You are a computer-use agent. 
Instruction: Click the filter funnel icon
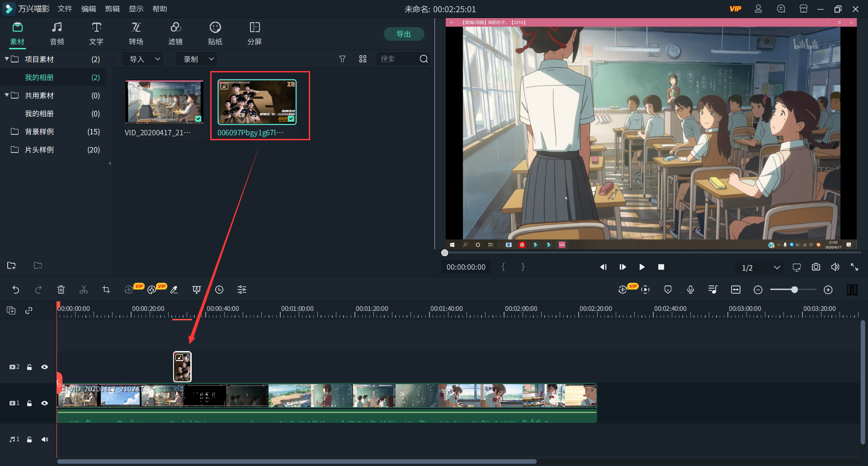(342, 59)
